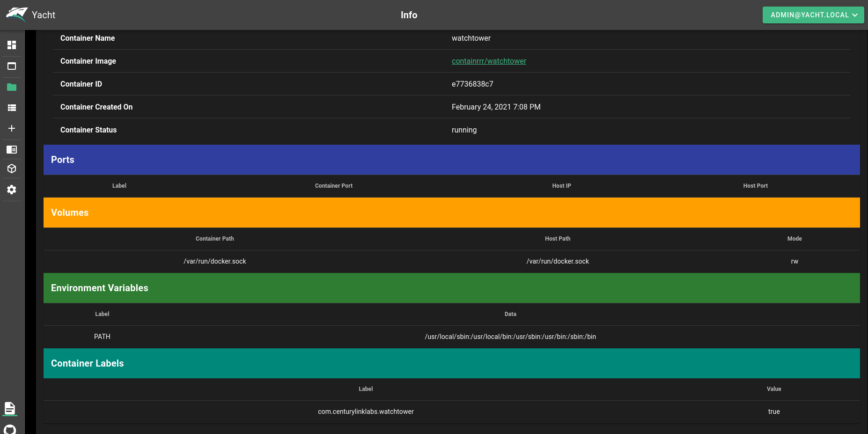
Task: Open the sidebar icon below the plus
Action: point(12,149)
